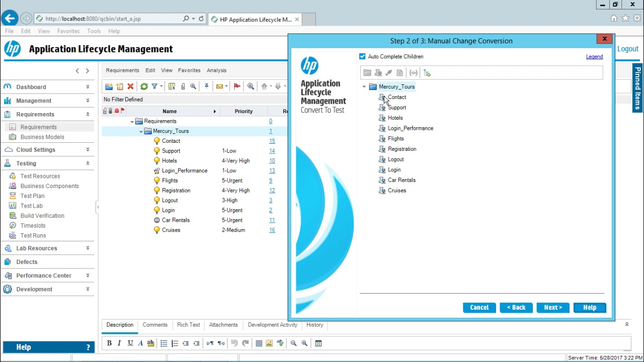Open the Requirements menu

[x=122, y=70]
